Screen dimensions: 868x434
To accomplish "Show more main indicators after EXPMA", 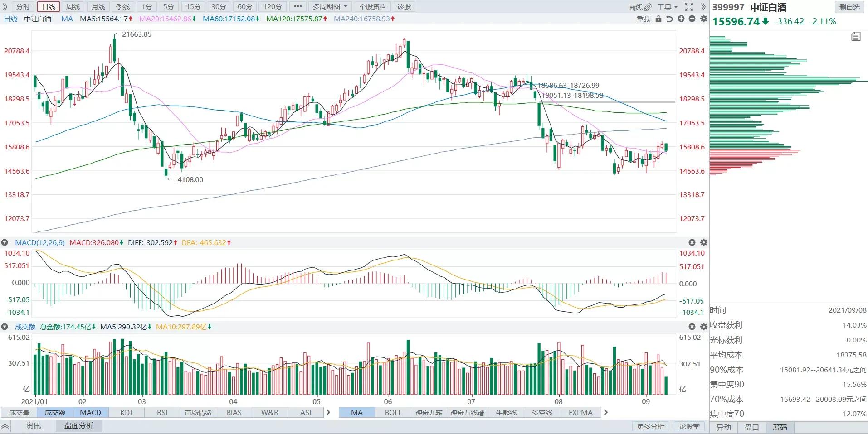I will click(605, 412).
